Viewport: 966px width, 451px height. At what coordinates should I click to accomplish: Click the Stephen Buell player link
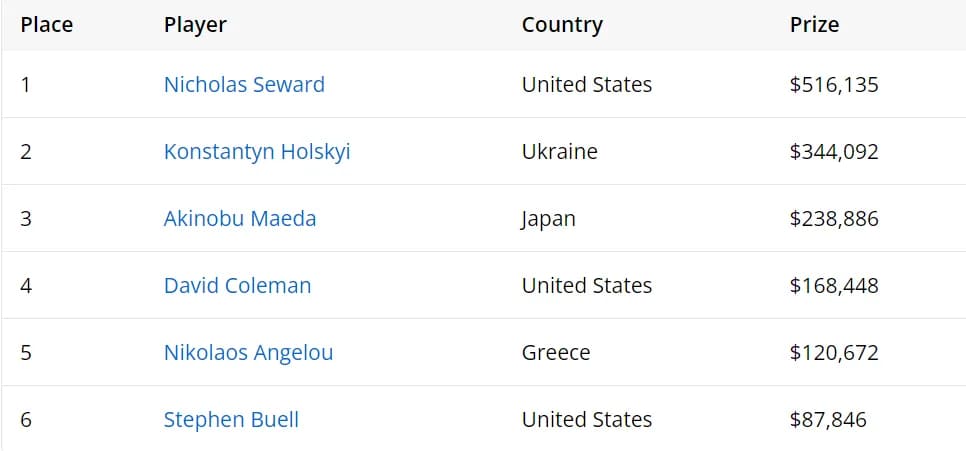coord(231,419)
